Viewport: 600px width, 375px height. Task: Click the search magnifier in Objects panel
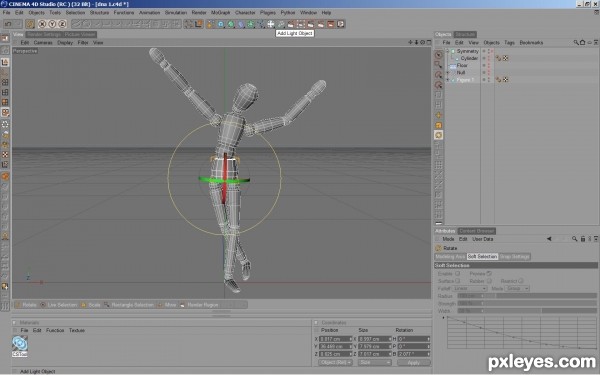(x=576, y=42)
